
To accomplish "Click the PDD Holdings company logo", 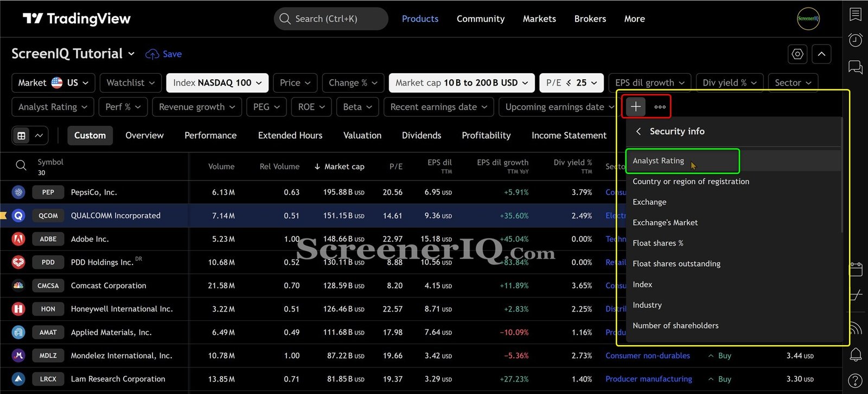I will click(18, 262).
